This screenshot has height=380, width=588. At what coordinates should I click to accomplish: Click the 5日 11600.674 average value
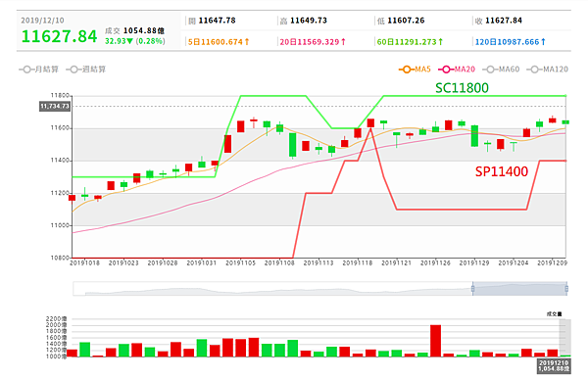coord(219,42)
